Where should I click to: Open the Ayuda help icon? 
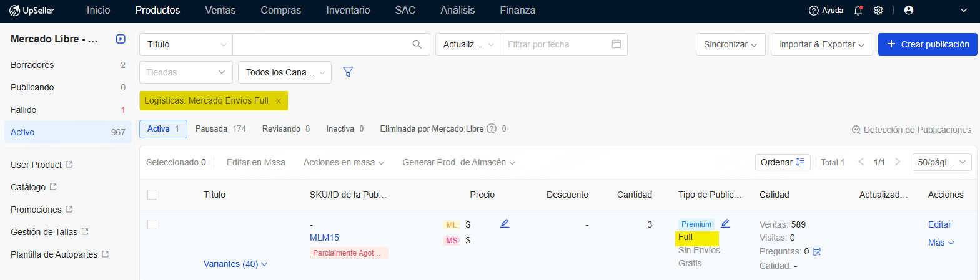coord(813,11)
